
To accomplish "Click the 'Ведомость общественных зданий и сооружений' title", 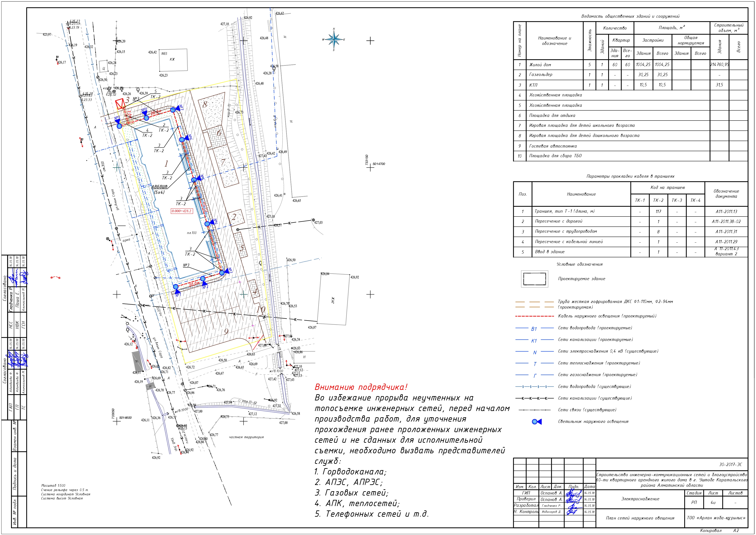I will (x=630, y=16).
